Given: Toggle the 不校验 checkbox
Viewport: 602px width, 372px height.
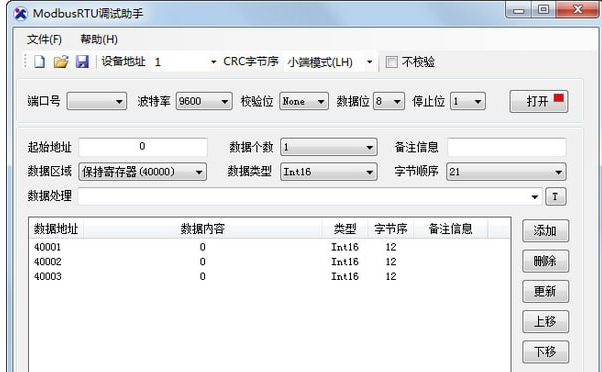Looking at the screenshot, I should click(391, 62).
